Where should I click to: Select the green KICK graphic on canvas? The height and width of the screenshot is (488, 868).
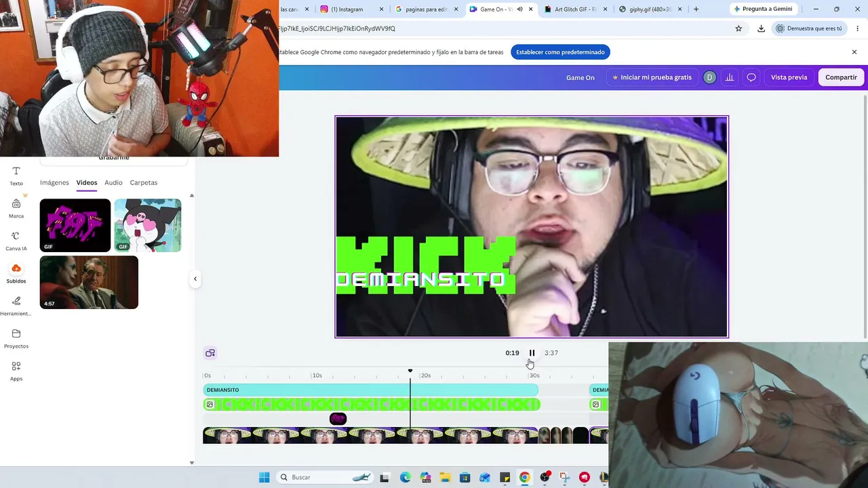[x=426, y=265]
